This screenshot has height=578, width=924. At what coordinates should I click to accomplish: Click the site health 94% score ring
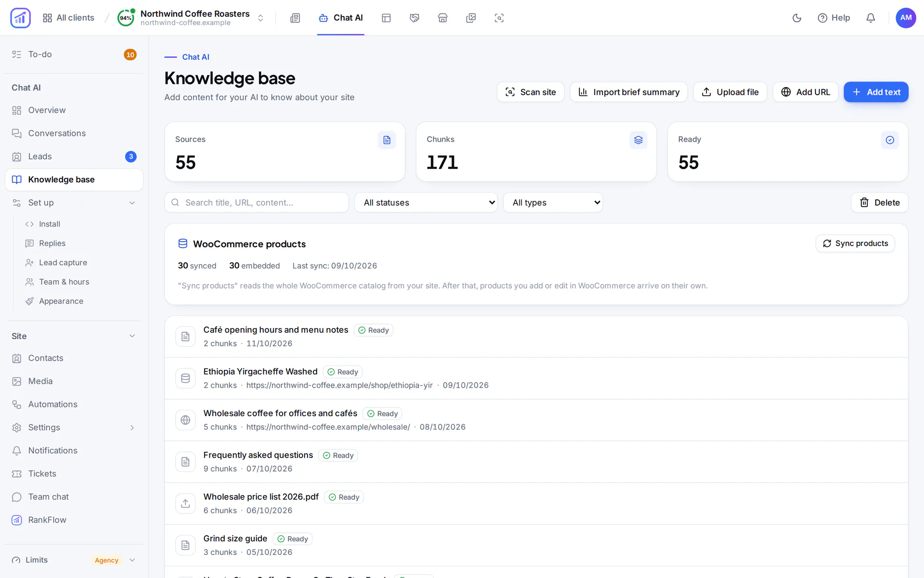(126, 18)
